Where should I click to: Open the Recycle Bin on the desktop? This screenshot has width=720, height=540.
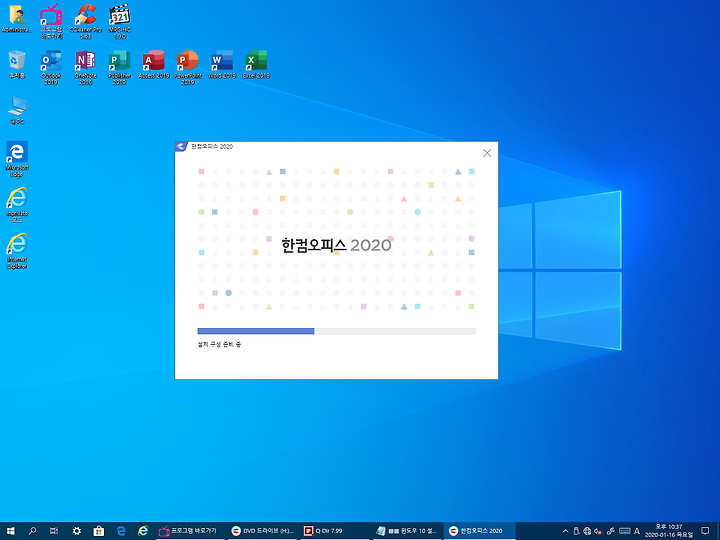coord(17,64)
